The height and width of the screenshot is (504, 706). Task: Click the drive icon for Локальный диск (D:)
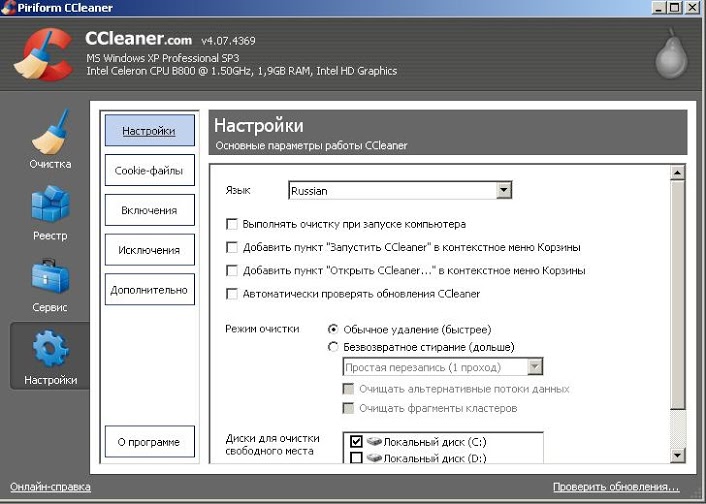click(374, 459)
